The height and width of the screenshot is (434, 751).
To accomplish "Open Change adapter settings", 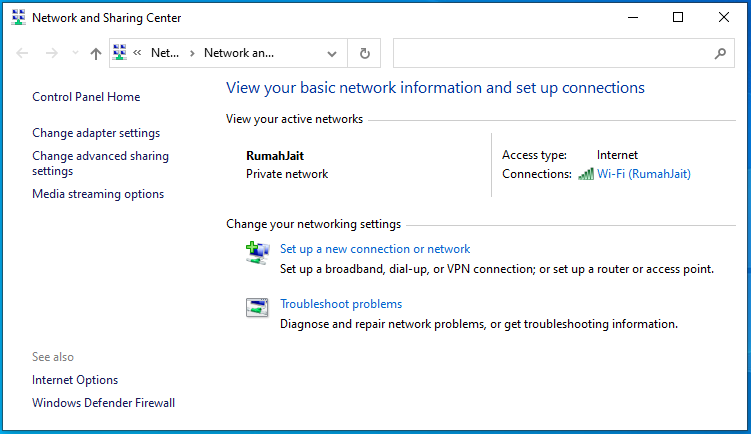I will (x=96, y=133).
